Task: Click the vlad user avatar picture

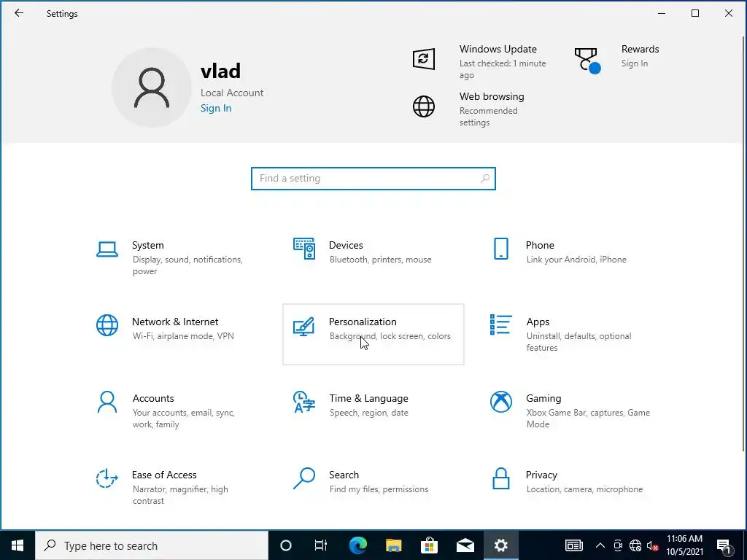Action: pos(152,87)
